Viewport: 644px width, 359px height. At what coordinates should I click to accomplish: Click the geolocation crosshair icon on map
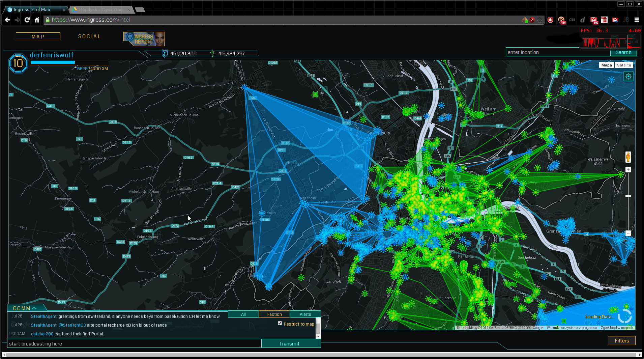[x=628, y=77]
